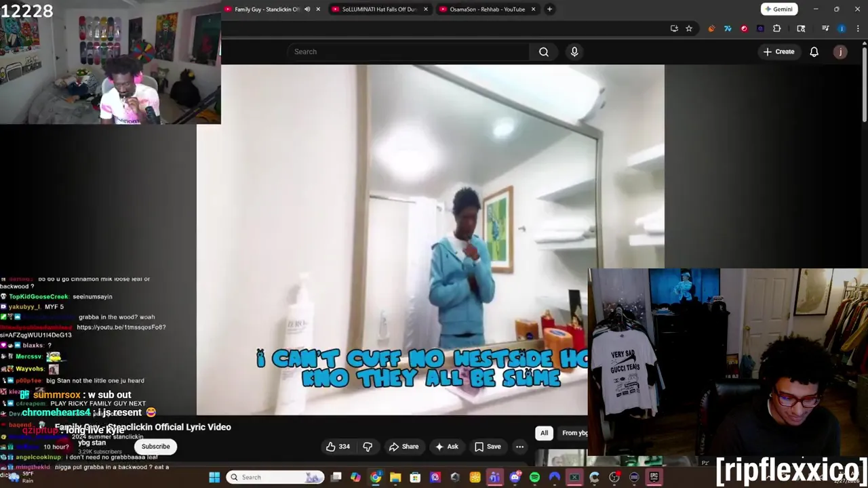Select the All filter chip
Image resolution: width=868 pixels, height=488 pixels.
click(544, 433)
